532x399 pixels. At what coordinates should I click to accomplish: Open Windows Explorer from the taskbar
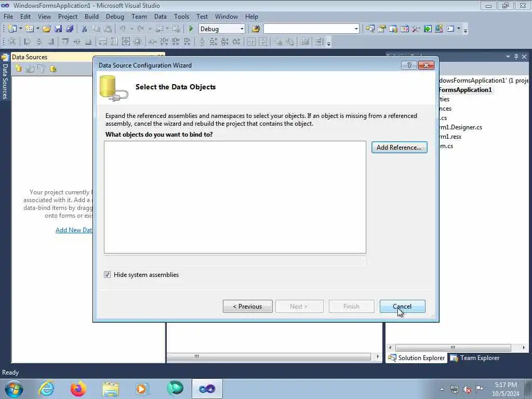click(x=111, y=389)
